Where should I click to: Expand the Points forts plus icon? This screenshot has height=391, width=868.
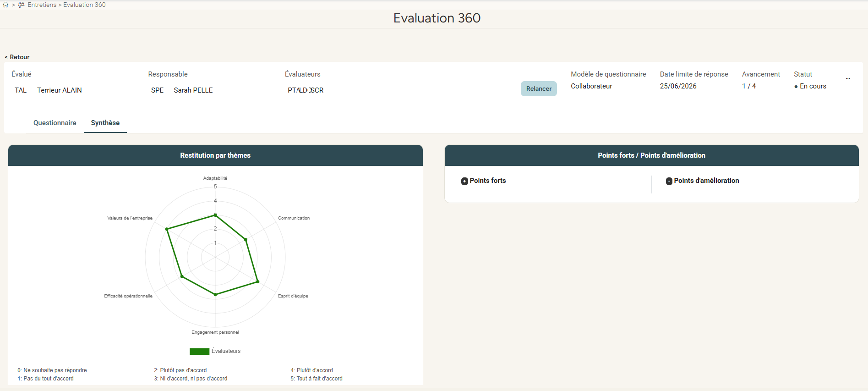[464, 181]
